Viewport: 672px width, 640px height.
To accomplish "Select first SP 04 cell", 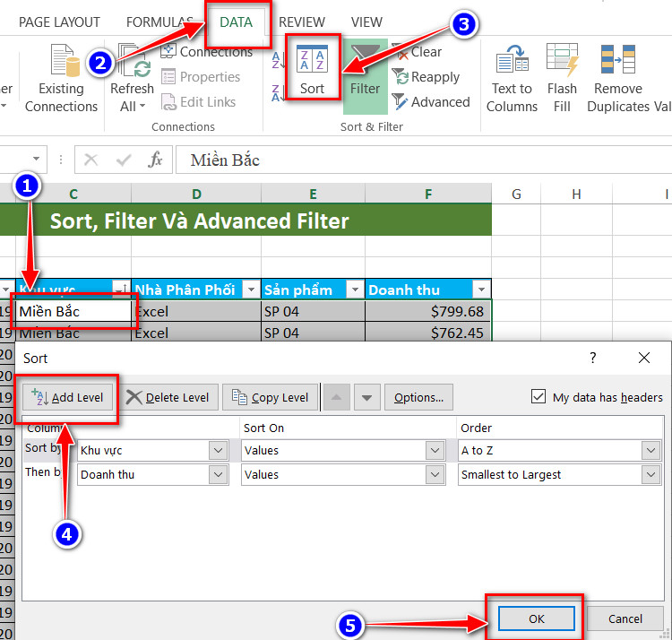I will 313,311.
